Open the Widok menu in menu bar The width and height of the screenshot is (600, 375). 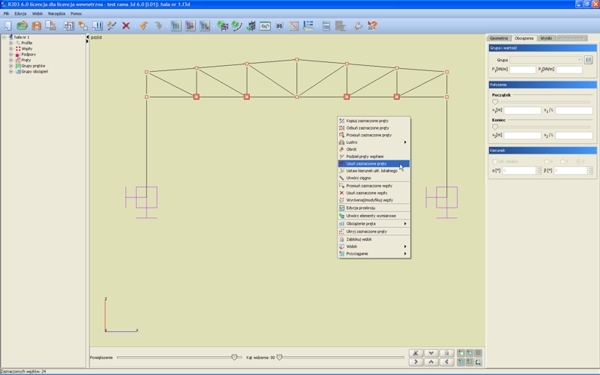pos(38,13)
